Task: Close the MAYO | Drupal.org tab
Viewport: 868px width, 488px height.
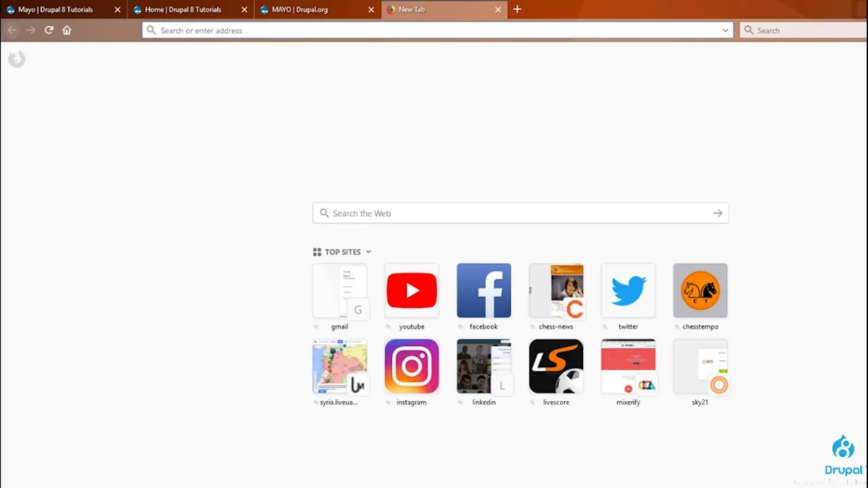Action: (371, 9)
